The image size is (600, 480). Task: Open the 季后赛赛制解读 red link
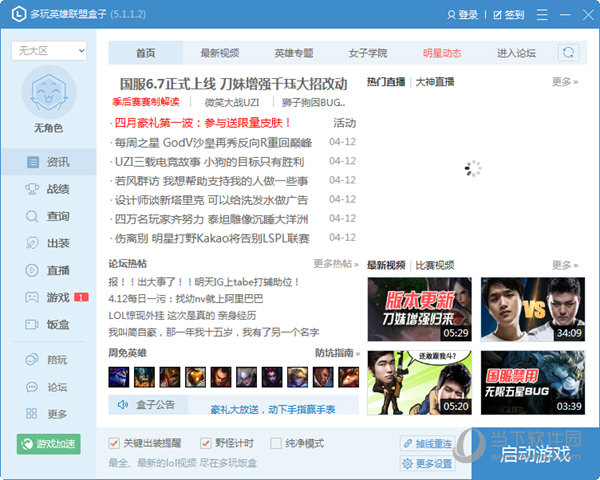click(146, 102)
